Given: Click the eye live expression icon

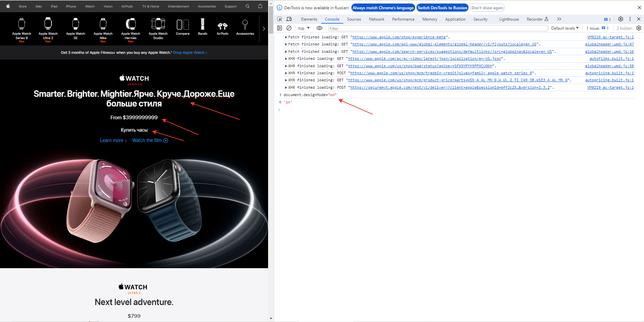Looking at the screenshot, I should 319,28.
